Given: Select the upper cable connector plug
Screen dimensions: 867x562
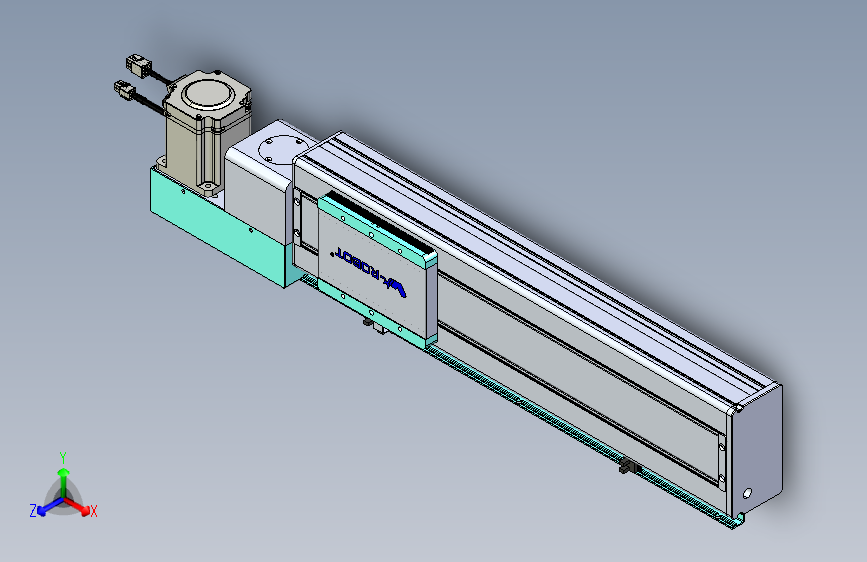Looking at the screenshot, I should [x=138, y=65].
